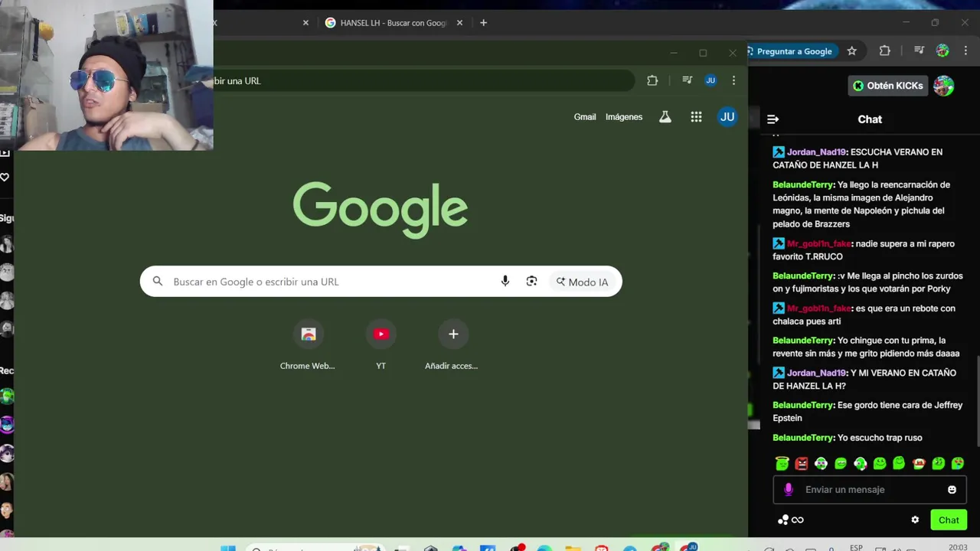Click the front window's address bar
980x551 pixels.
[x=423, y=80]
